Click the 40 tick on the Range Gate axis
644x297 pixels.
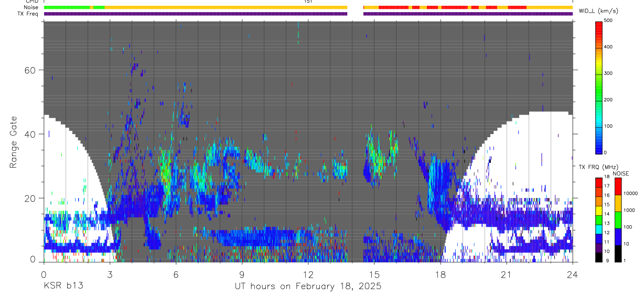coord(30,134)
